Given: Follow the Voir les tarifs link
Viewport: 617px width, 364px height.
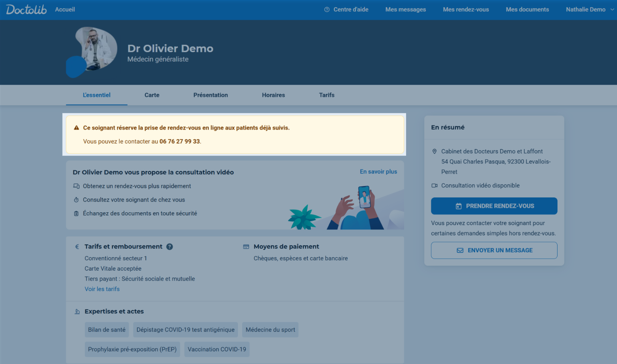Looking at the screenshot, I should click(x=102, y=289).
